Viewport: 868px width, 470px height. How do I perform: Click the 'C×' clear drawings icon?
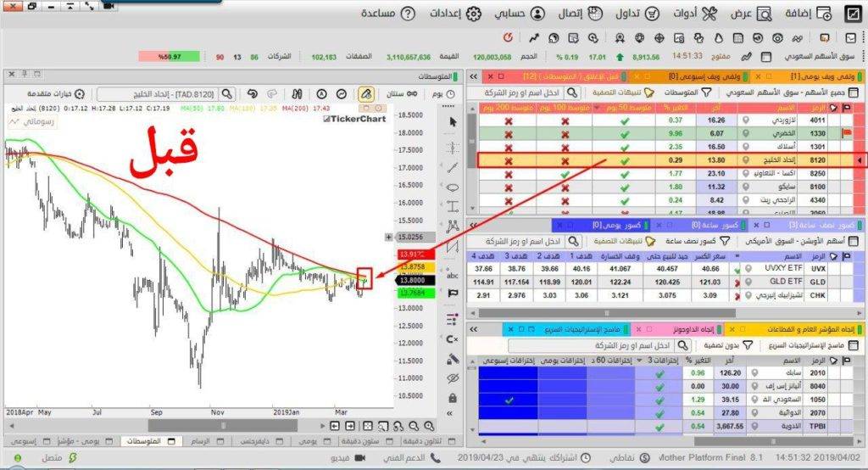453,339
